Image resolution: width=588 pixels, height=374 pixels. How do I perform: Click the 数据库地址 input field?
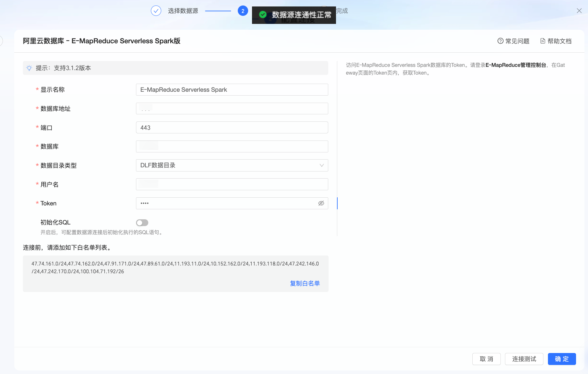(232, 109)
